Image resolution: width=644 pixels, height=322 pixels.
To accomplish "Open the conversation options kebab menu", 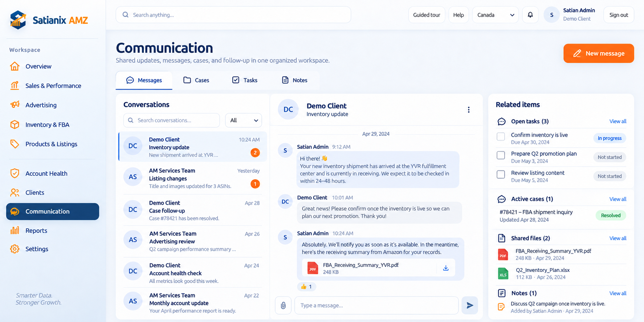I will (x=469, y=110).
